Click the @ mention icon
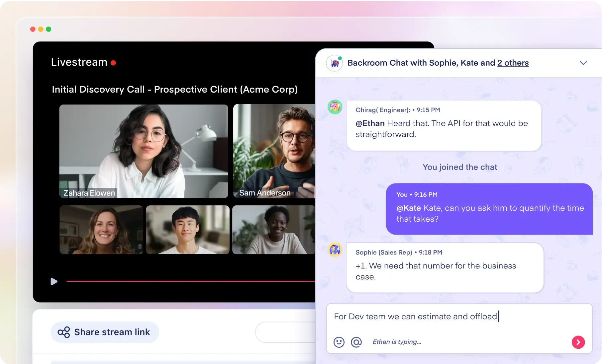The width and height of the screenshot is (602, 364). pos(356,342)
